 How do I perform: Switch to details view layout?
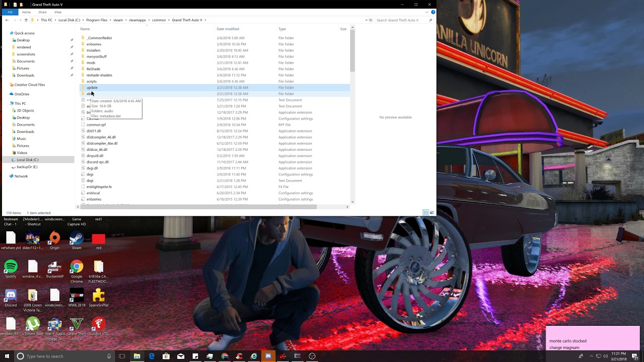(x=426, y=213)
